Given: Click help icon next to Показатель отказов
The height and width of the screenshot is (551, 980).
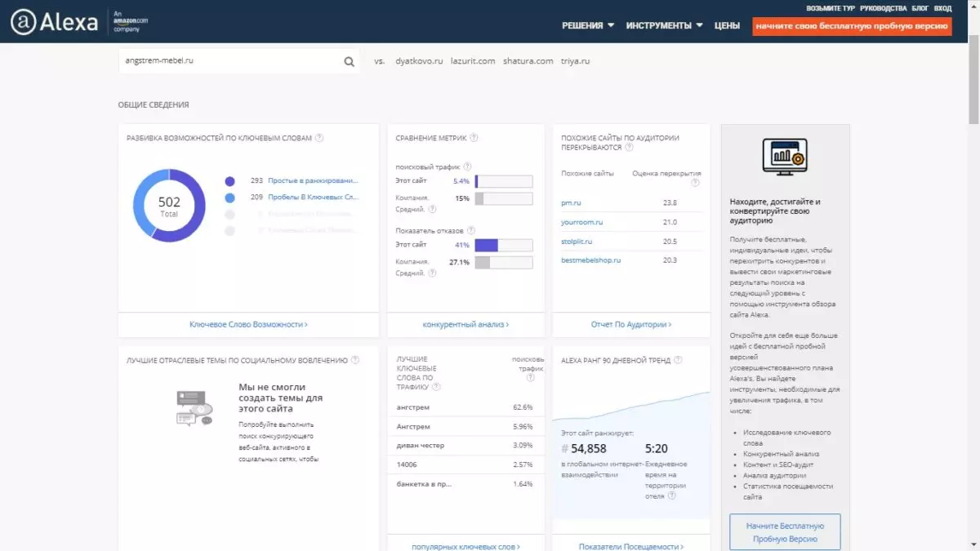Looking at the screenshot, I should click(x=470, y=231).
